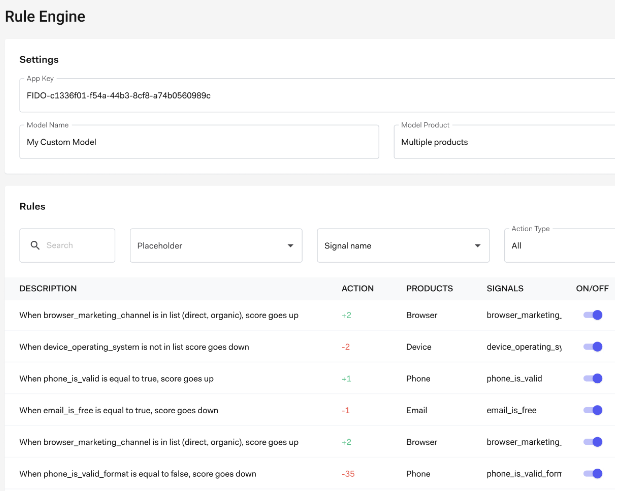Click the ACTION column header
This screenshot has width=628, height=491.
click(357, 289)
